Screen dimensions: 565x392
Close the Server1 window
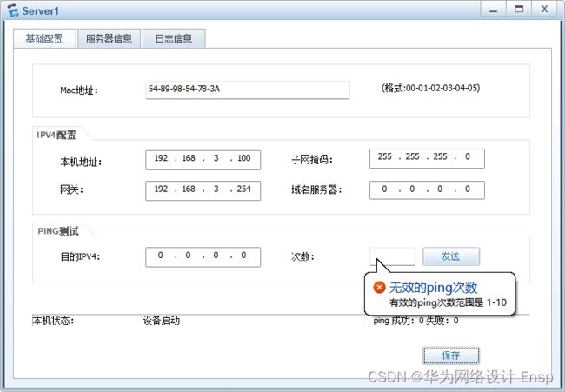pos(544,9)
